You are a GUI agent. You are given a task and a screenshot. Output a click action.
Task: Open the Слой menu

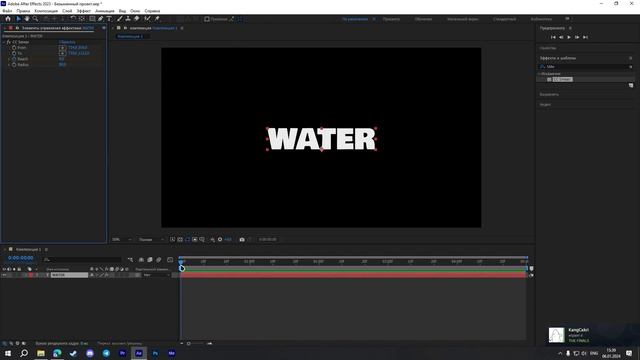coord(67,11)
